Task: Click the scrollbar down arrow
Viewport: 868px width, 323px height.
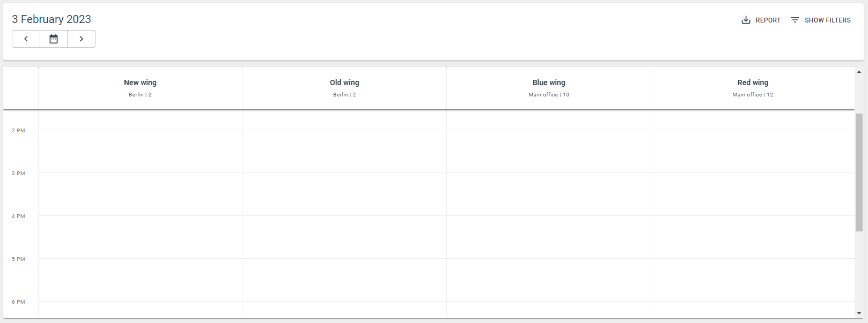Action: click(x=859, y=313)
